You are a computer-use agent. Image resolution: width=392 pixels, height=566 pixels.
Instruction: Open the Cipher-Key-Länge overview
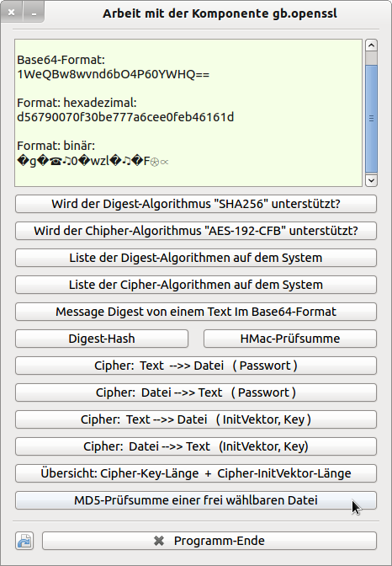pyautogui.click(x=196, y=473)
